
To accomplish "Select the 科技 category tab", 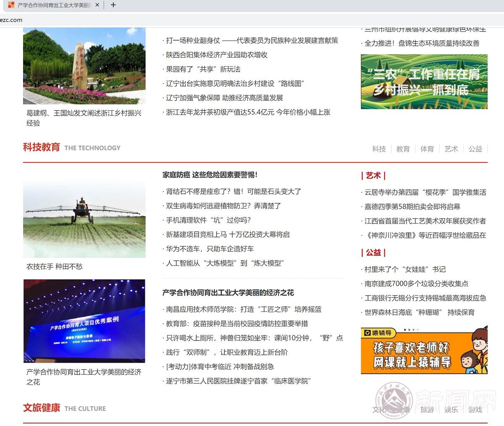I will point(378,149).
